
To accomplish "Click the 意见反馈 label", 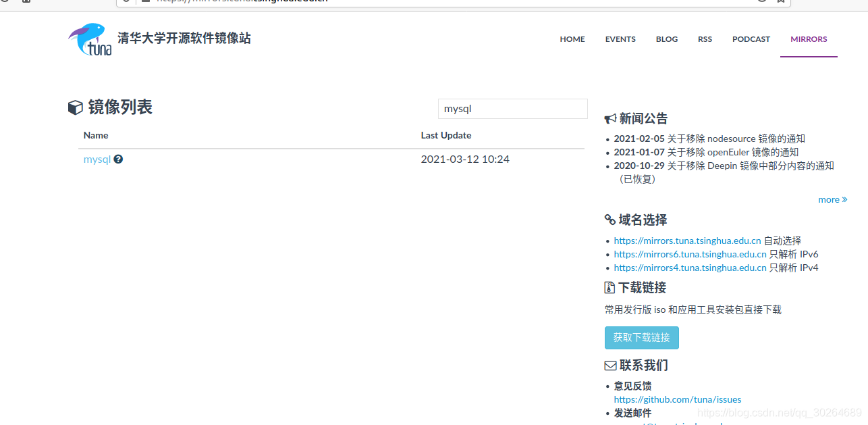I will tap(632, 386).
